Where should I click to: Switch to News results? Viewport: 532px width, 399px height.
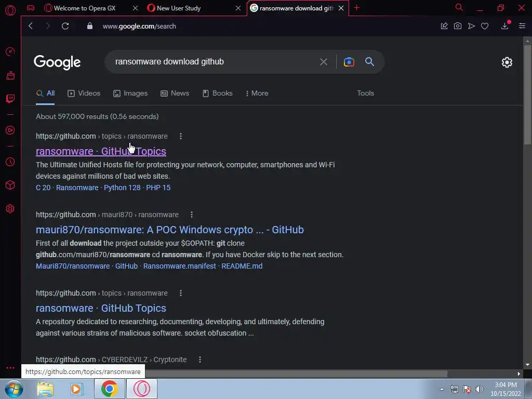click(x=175, y=94)
